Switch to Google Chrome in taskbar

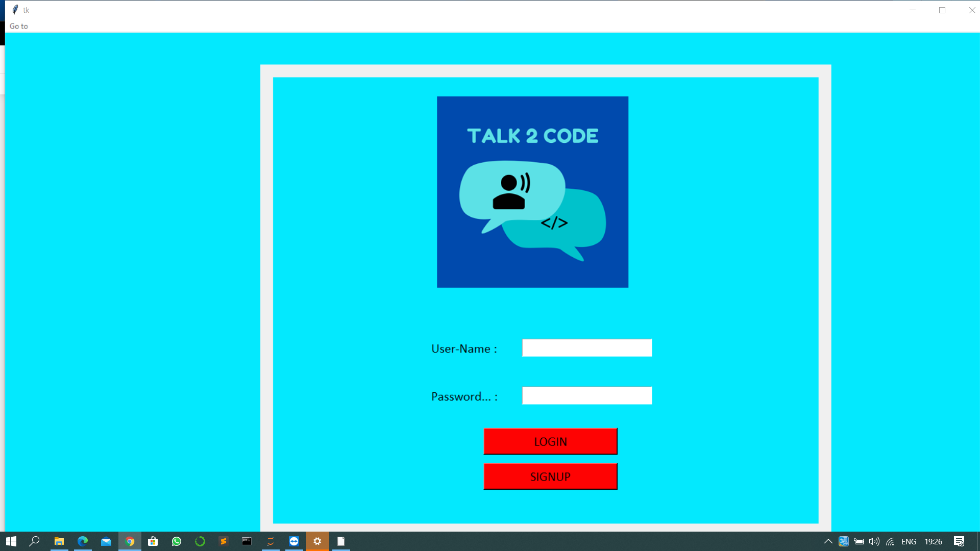tap(130, 541)
